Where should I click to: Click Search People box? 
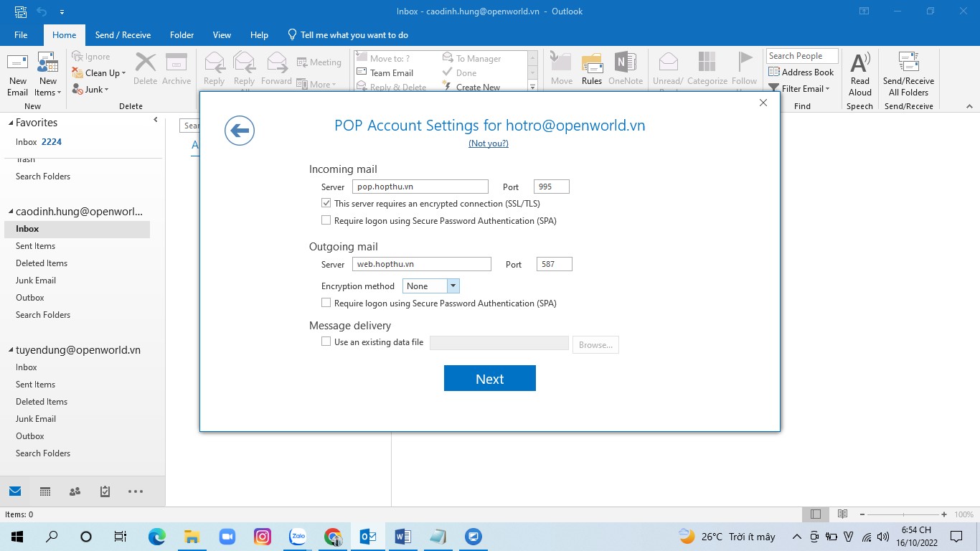pyautogui.click(x=802, y=56)
